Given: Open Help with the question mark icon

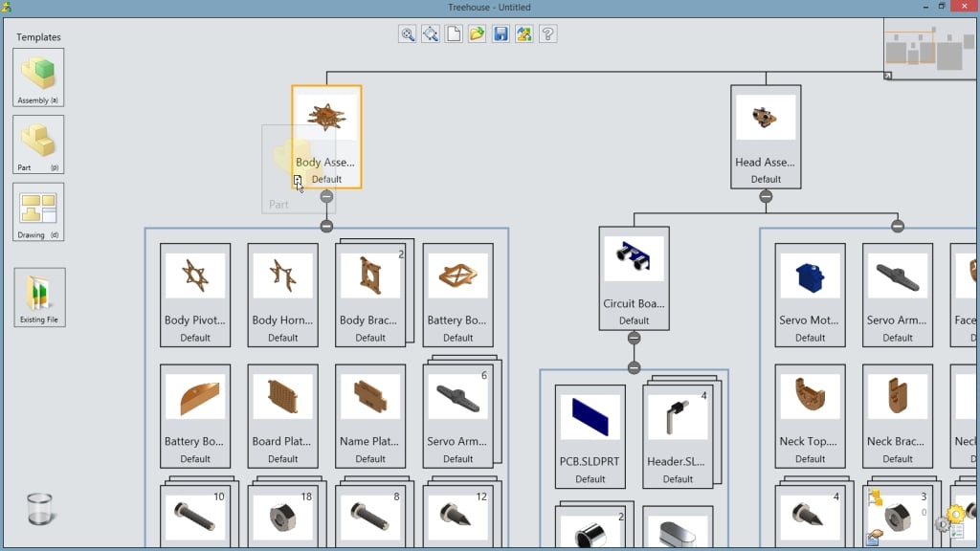Looking at the screenshot, I should 548,33.
